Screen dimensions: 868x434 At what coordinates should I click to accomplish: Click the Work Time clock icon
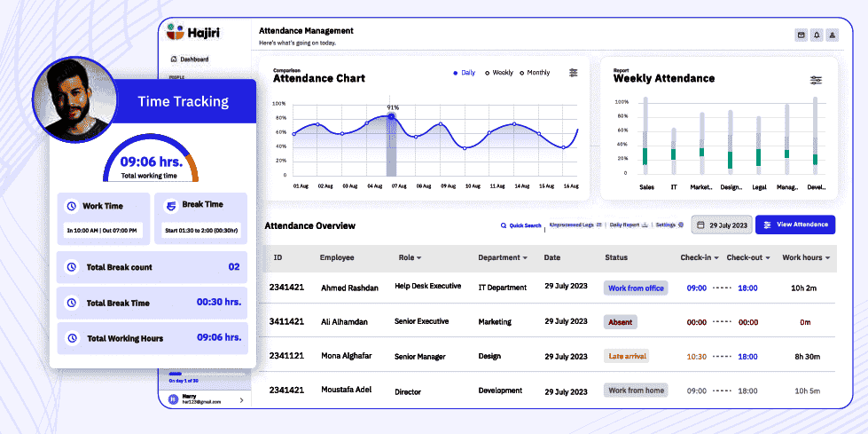[x=72, y=206]
